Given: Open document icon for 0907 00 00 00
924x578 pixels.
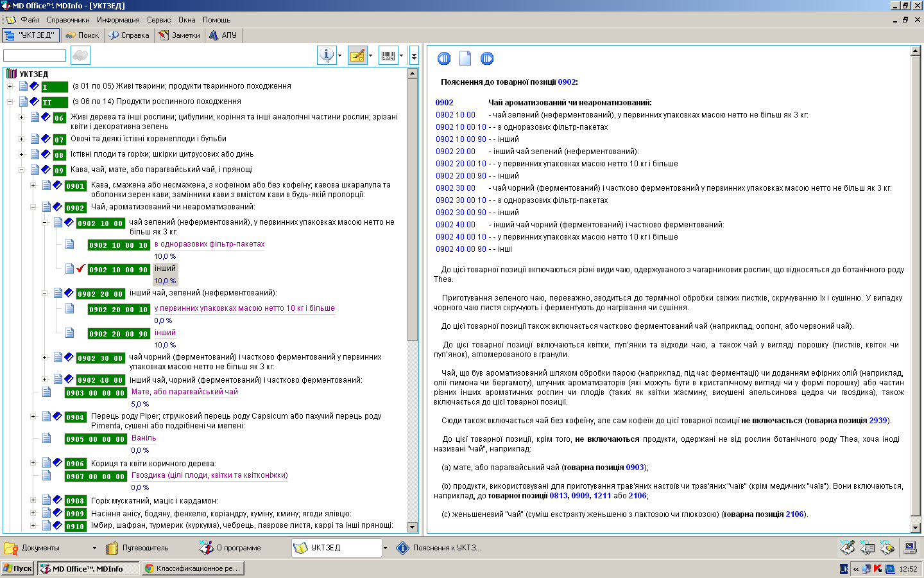Looking at the screenshot, I should [47, 475].
